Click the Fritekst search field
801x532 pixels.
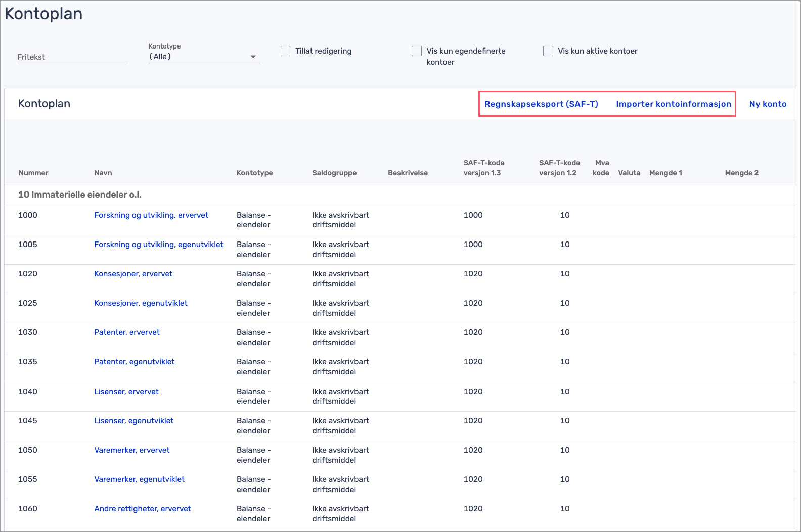pyautogui.click(x=72, y=57)
